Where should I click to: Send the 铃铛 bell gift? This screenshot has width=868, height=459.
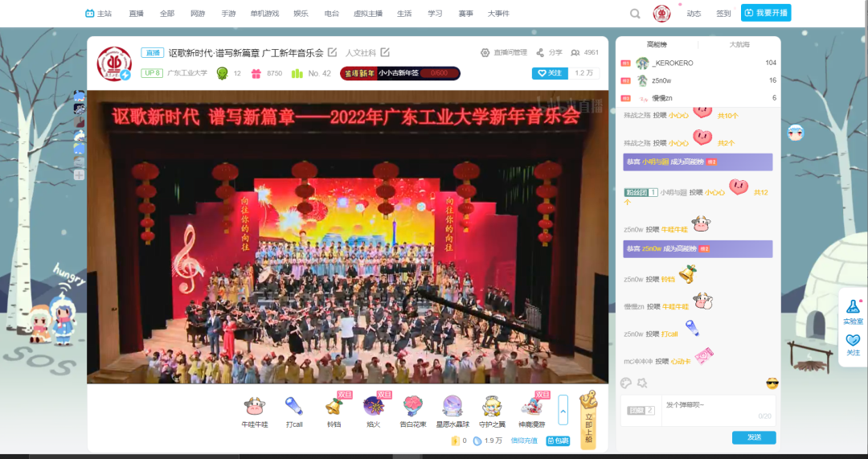tap(334, 412)
